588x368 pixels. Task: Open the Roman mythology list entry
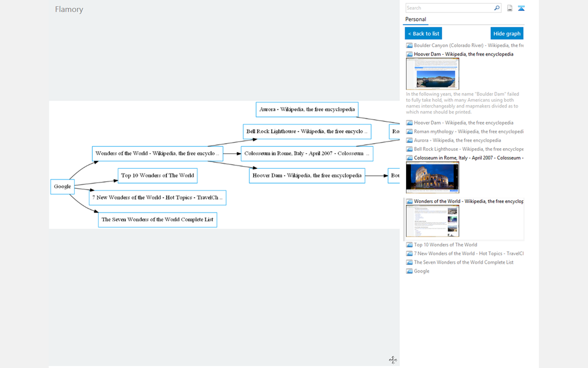469,132
